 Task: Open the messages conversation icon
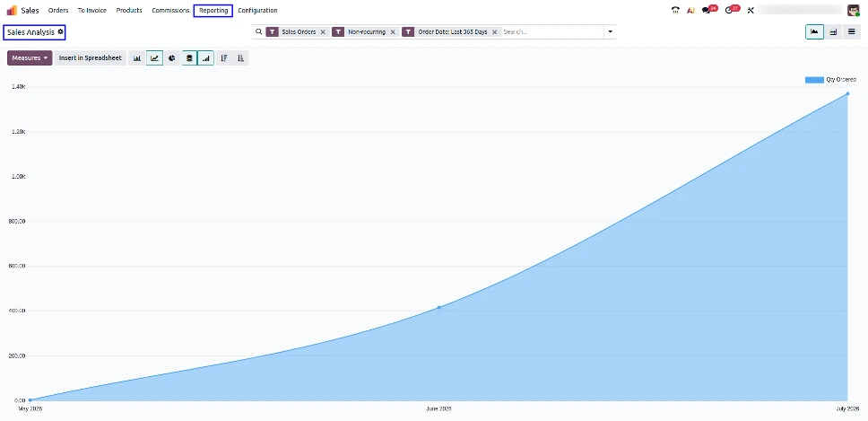pos(706,11)
